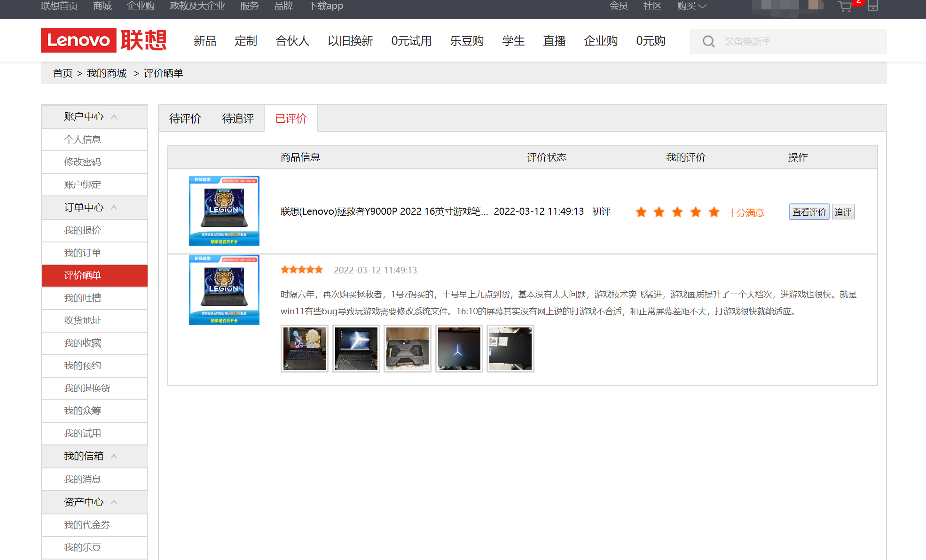Click the Lenovo 联想 logo
This screenshot has width=926, height=560.
tap(104, 40)
